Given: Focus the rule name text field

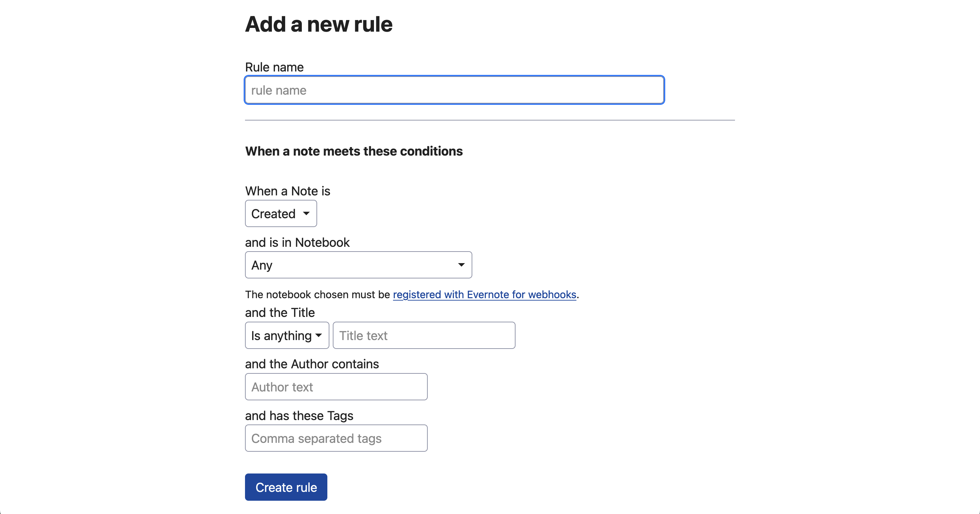Looking at the screenshot, I should click(x=454, y=90).
